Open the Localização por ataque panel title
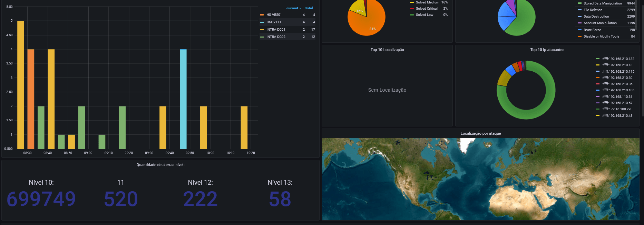 [480, 133]
